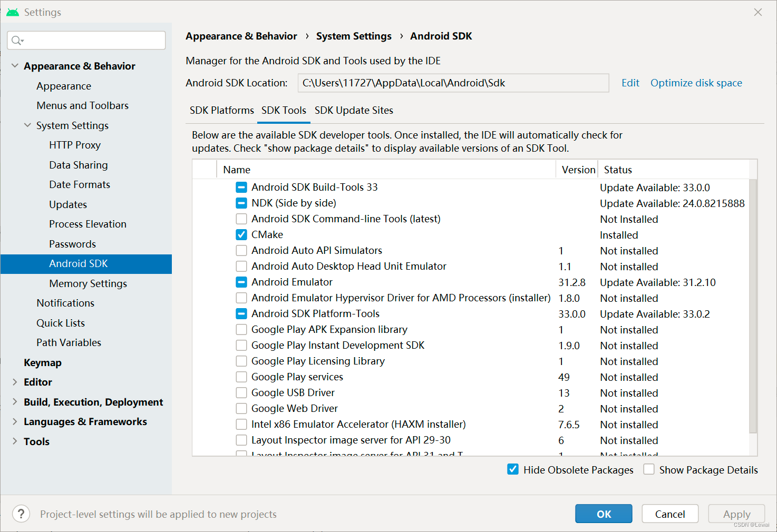Image resolution: width=777 pixels, height=532 pixels.
Task: Open Quick Lists settings
Action: [x=61, y=323]
